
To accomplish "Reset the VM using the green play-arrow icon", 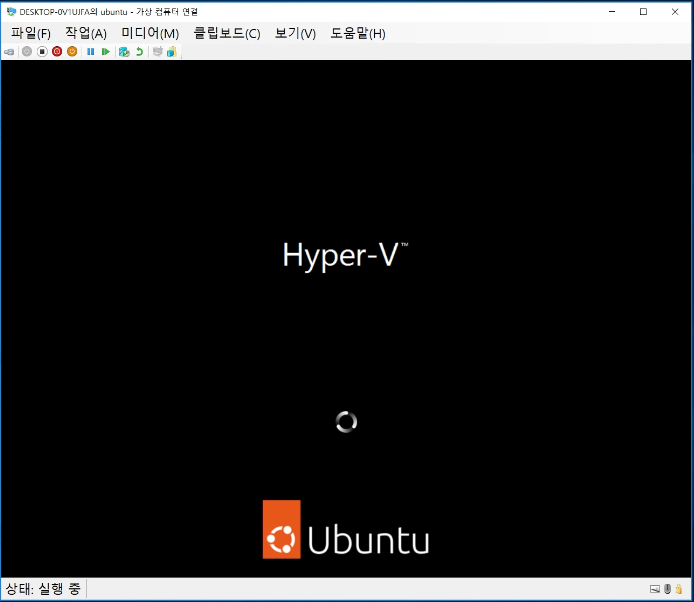I will click(106, 52).
